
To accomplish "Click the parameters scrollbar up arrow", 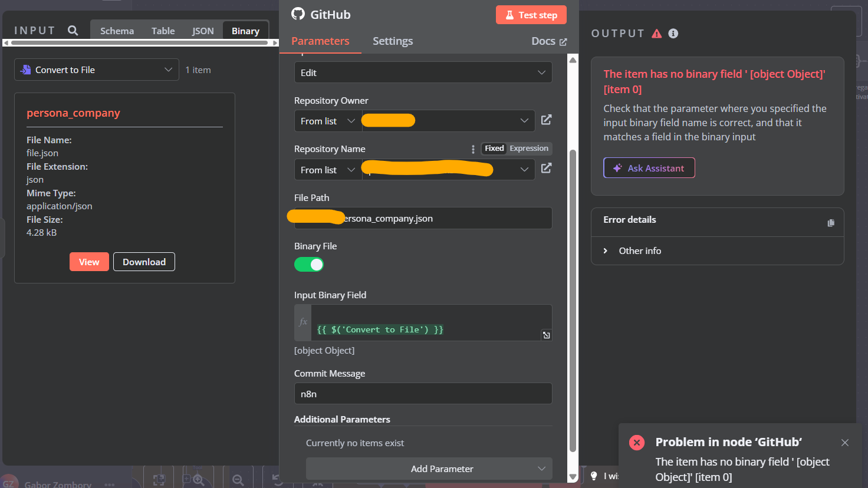I will tap(573, 60).
